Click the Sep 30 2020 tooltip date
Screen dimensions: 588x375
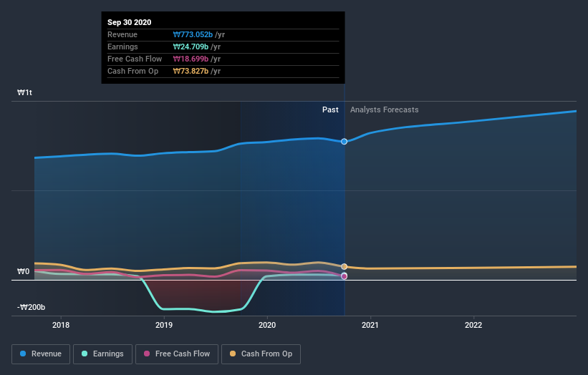pyautogui.click(x=130, y=22)
